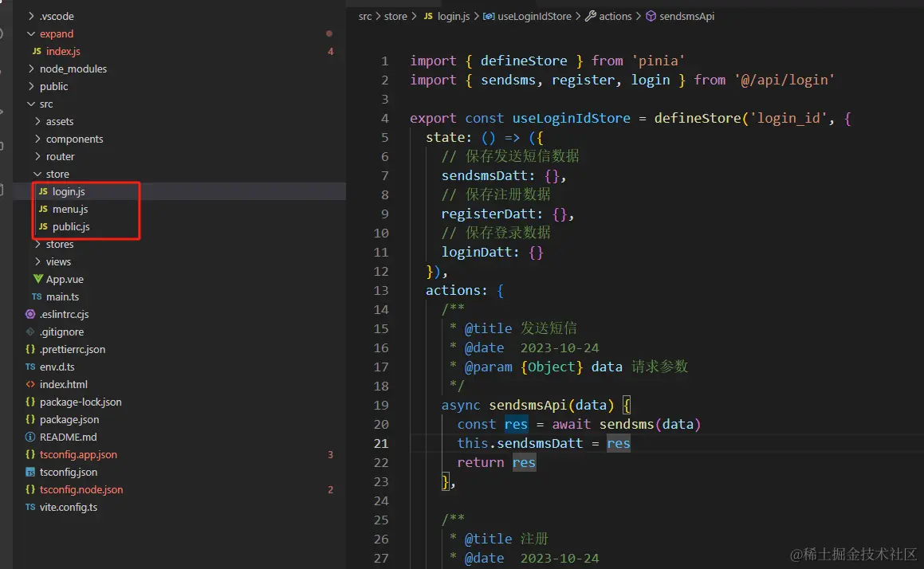Click '@/api/login' import path string
The image size is (924, 569).
click(784, 80)
